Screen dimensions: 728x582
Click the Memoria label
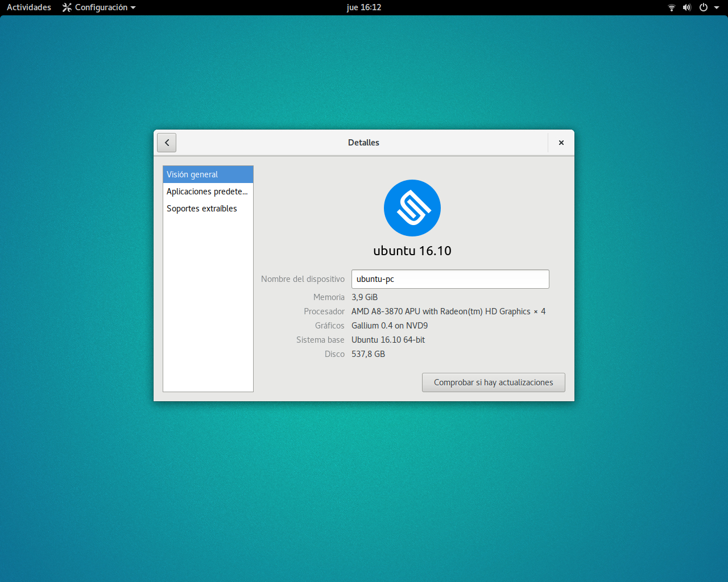point(329,297)
